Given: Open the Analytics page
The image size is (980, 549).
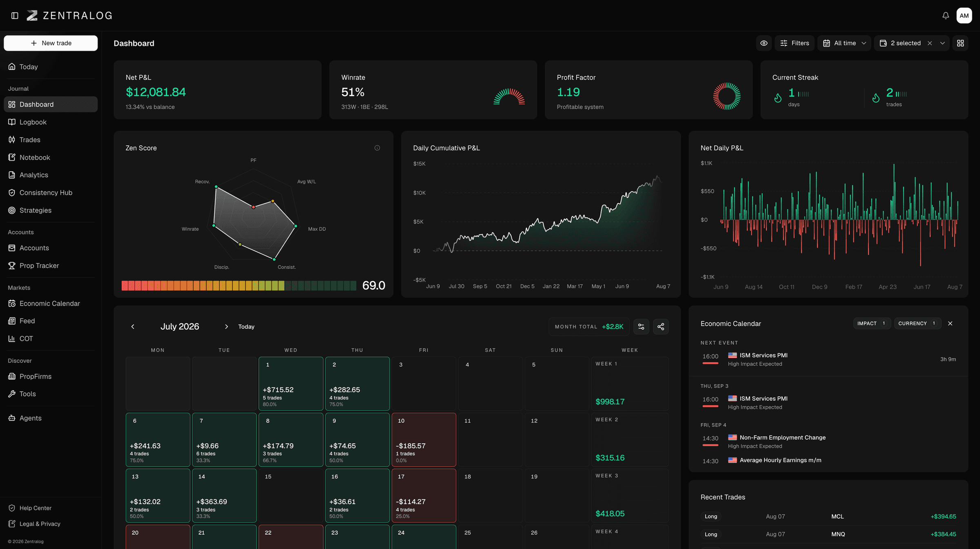Looking at the screenshot, I should point(51,175).
